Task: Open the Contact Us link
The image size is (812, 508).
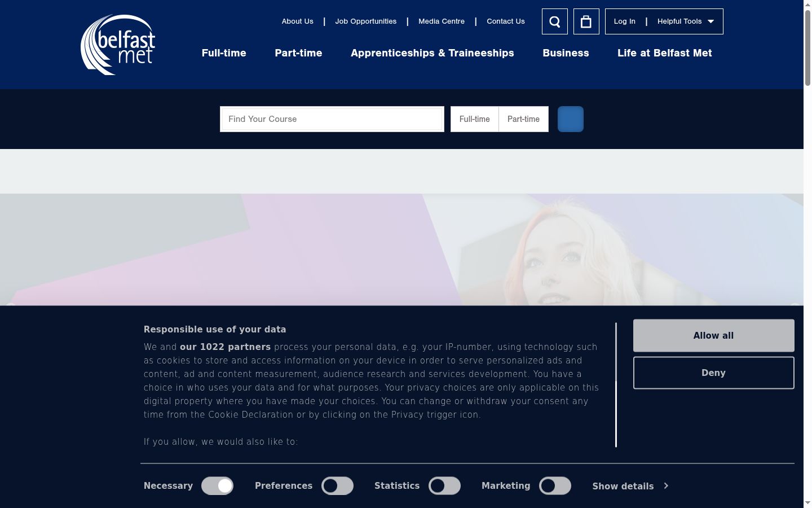Action: tap(506, 21)
